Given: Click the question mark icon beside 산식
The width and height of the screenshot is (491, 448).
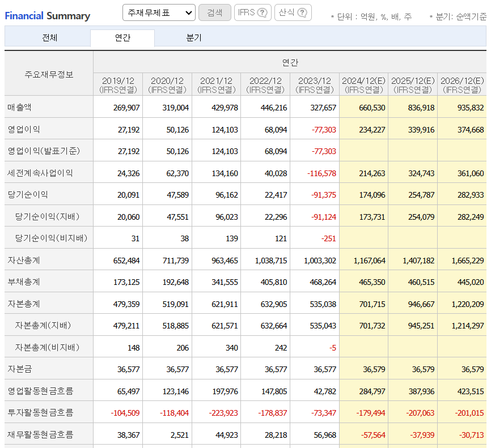Looking at the screenshot, I should 302,12.
